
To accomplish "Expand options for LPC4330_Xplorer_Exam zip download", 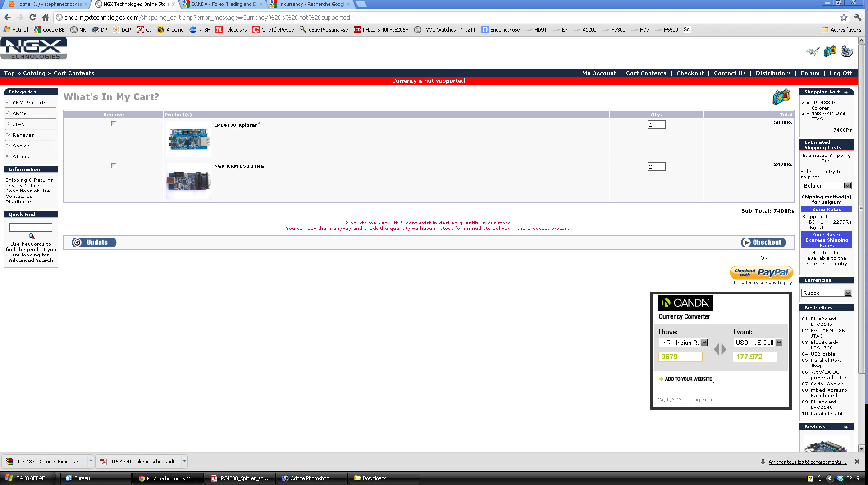I will pos(91,461).
